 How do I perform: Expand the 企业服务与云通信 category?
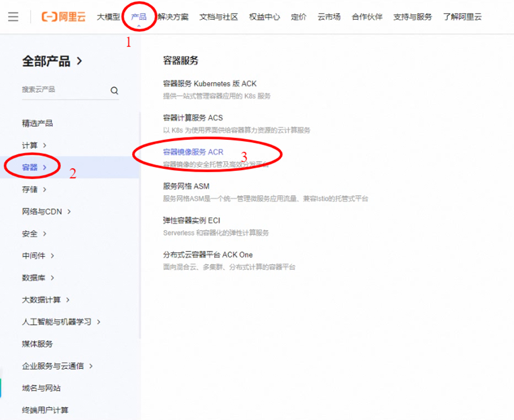[x=57, y=366]
